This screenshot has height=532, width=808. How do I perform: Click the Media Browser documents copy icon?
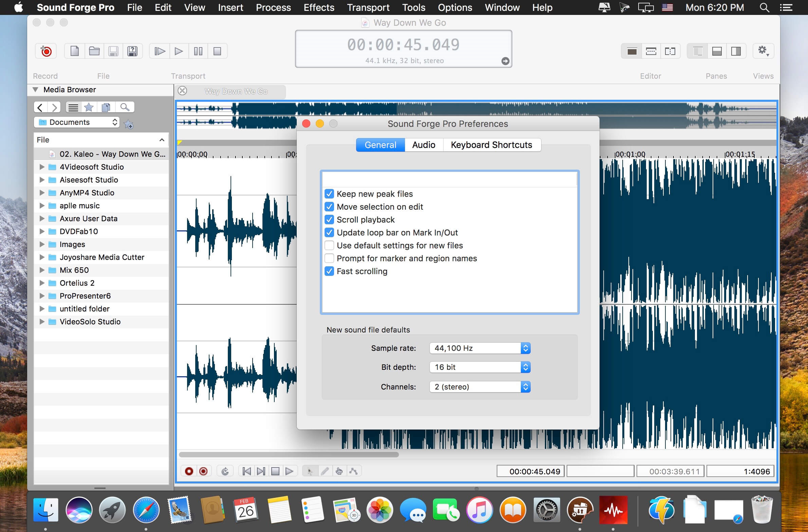click(106, 107)
